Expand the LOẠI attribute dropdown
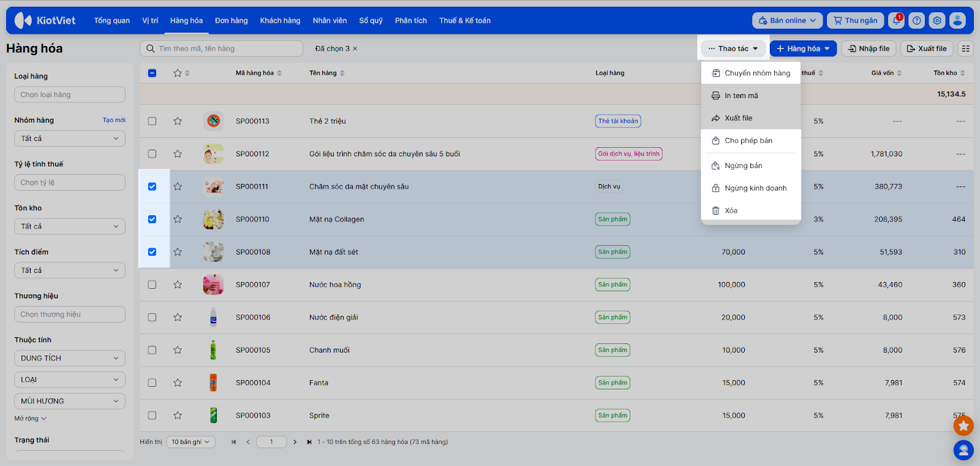This screenshot has width=980, height=466. pyautogui.click(x=70, y=380)
